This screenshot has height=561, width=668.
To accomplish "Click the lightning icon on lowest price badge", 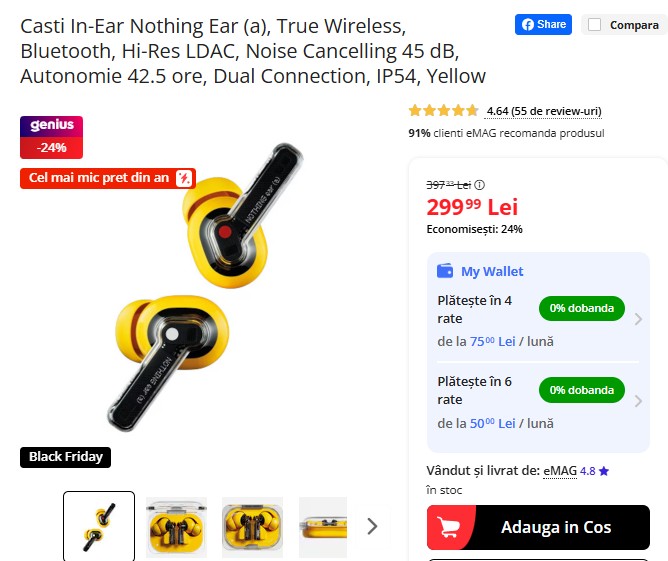I will 184,178.
